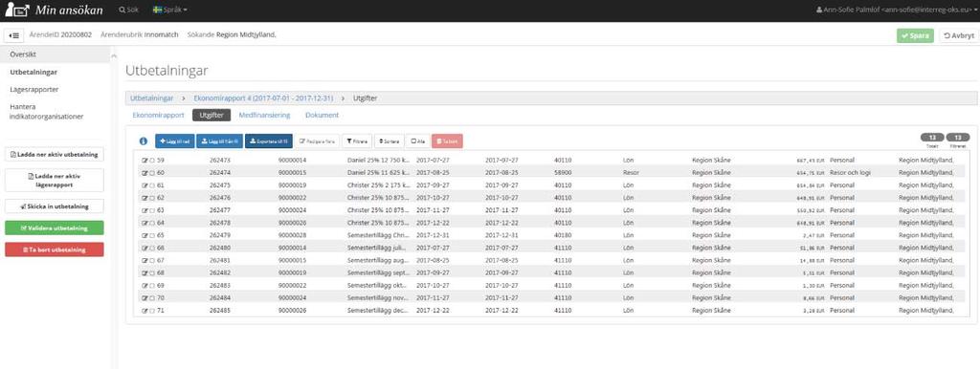Click the Redigera flera button
Viewport: 980px width, 369px height.
[x=317, y=141]
